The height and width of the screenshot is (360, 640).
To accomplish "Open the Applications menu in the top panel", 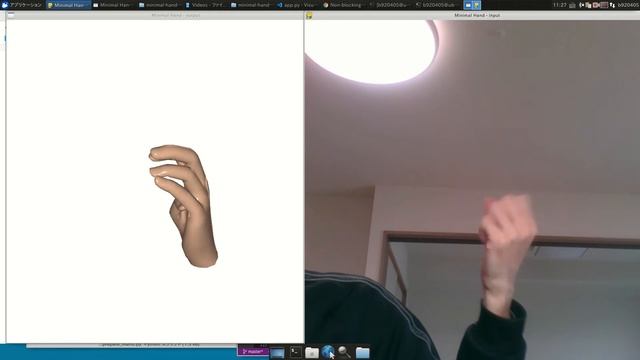I will point(22,5).
